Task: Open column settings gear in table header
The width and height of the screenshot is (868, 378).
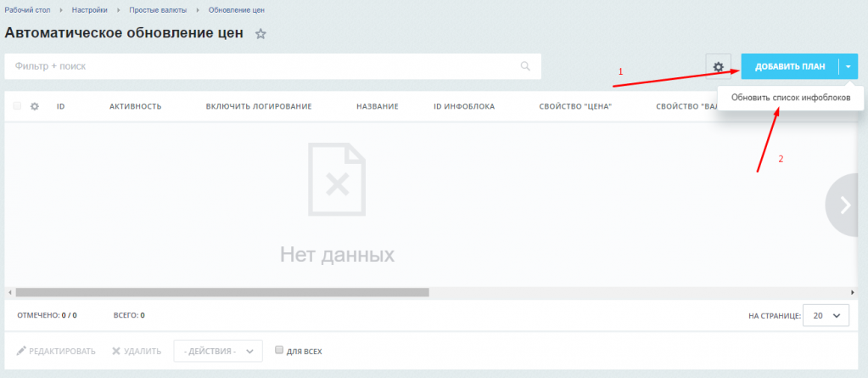Action: pyautogui.click(x=34, y=106)
